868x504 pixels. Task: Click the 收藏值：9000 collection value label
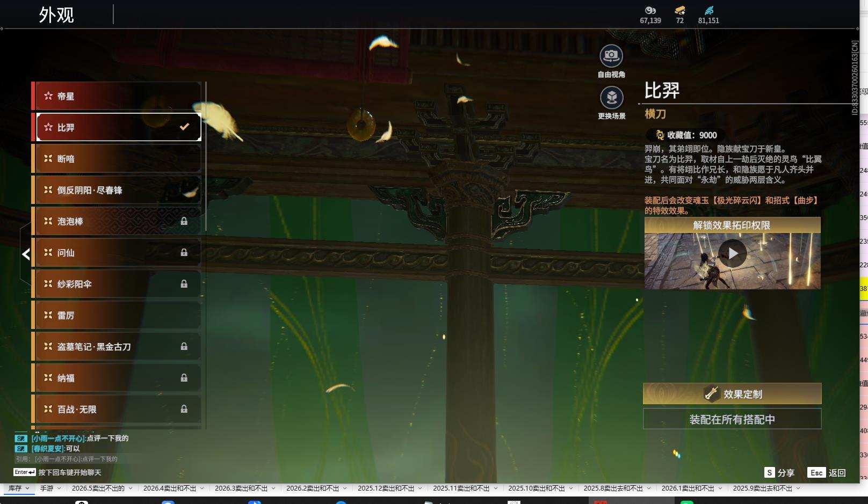pos(692,135)
